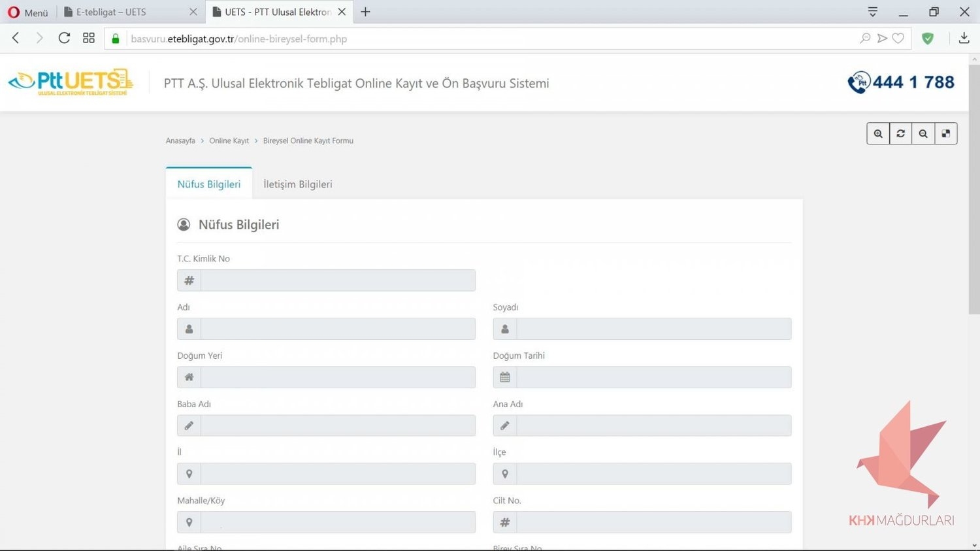
Task: Click the Mahalle/Köy input field
Action: click(338, 522)
